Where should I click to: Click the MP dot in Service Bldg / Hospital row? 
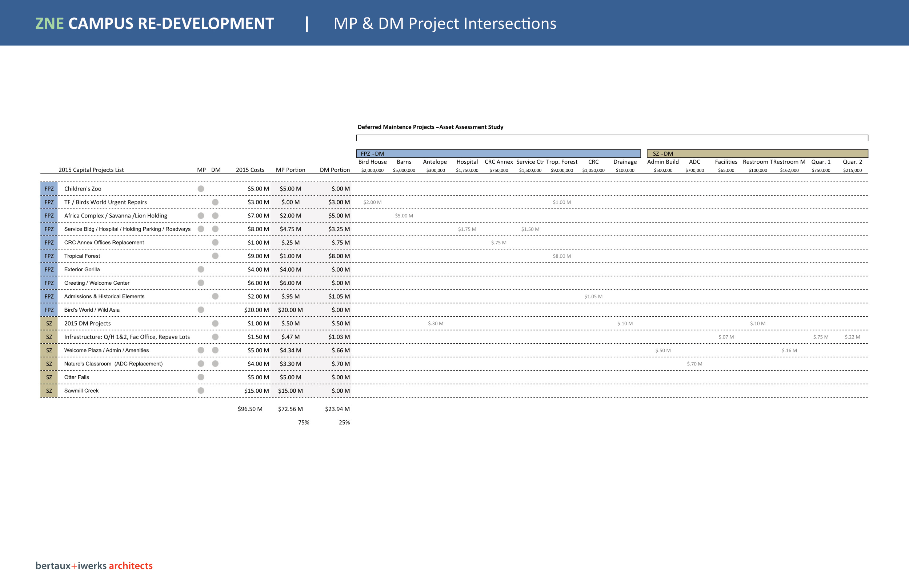(x=201, y=229)
